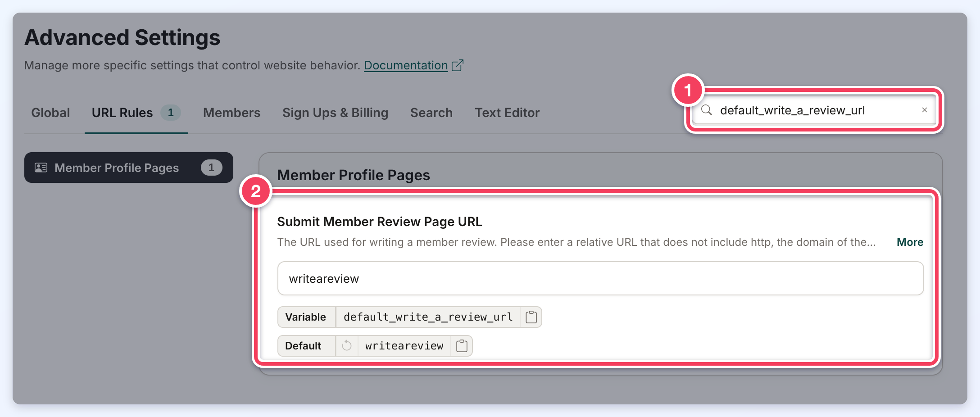Copy the default value writeareview
Image resolution: width=980 pixels, height=417 pixels.
coord(462,346)
